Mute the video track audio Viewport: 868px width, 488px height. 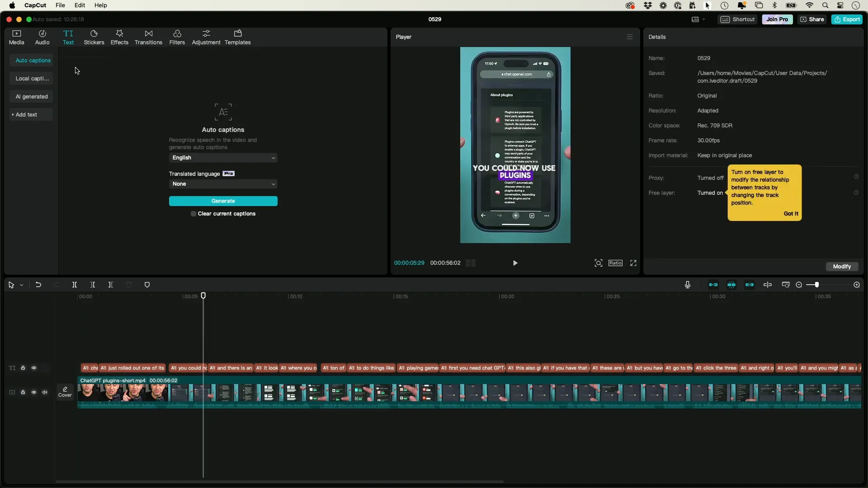[45, 393]
